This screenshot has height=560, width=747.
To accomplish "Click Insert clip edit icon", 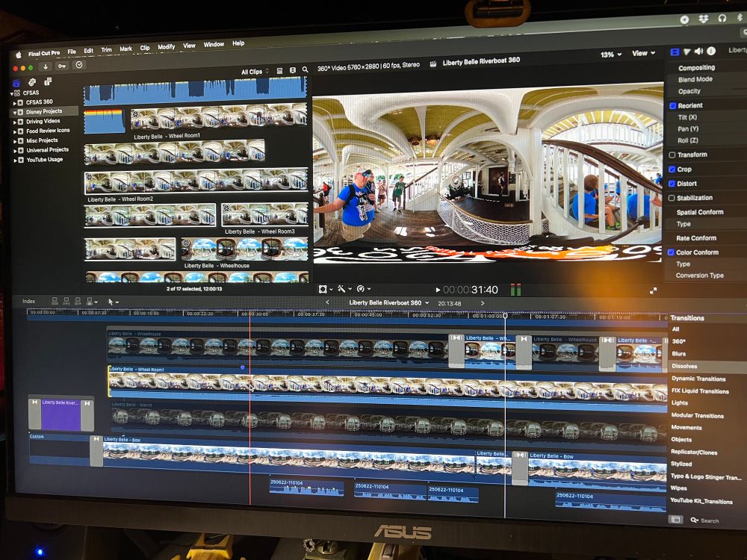I will [x=66, y=301].
